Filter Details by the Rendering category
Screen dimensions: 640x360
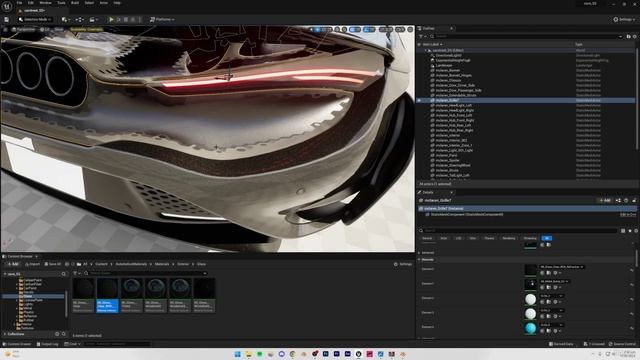click(x=509, y=238)
